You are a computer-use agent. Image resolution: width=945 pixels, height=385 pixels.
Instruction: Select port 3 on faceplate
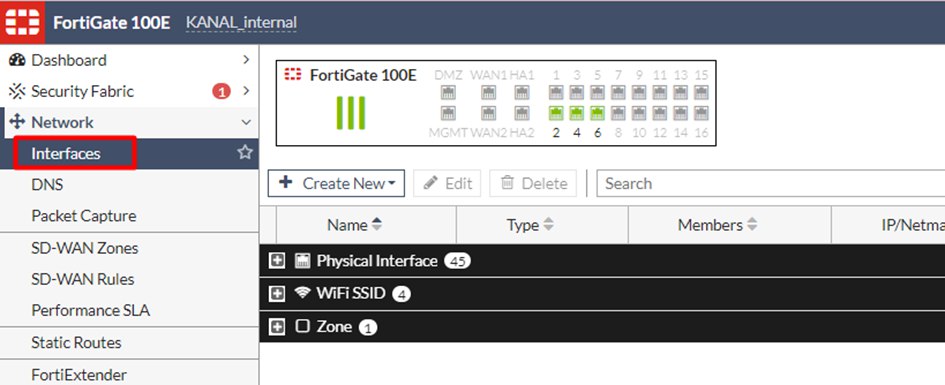[577, 92]
